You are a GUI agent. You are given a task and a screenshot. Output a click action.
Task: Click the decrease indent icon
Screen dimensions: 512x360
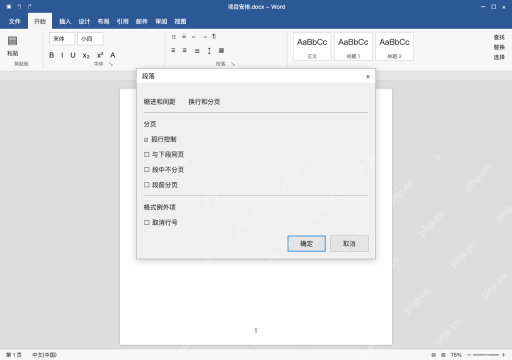point(194,37)
